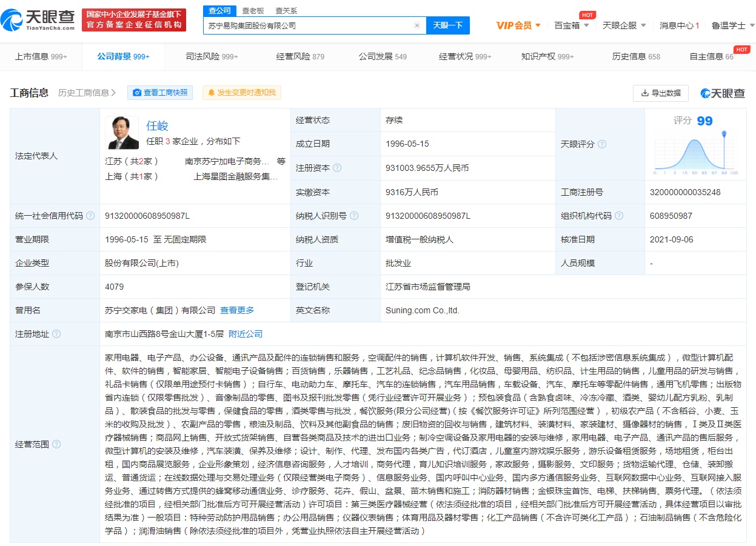Click the help icon beside 注册资本

coord(337,168)
